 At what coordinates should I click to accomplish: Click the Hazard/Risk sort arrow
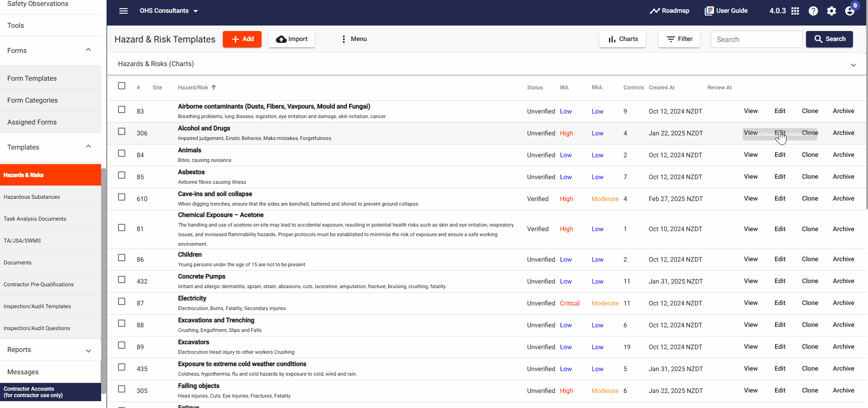pos(214,87)
